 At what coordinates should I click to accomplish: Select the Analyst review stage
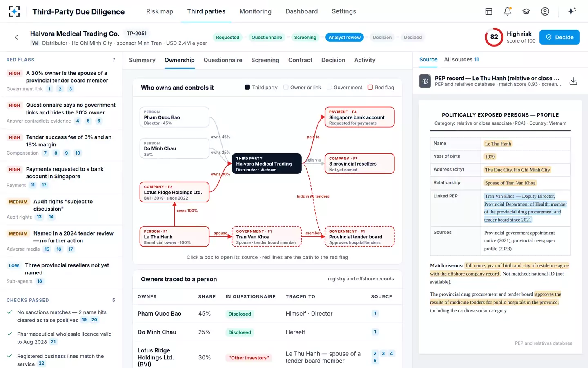345,37
